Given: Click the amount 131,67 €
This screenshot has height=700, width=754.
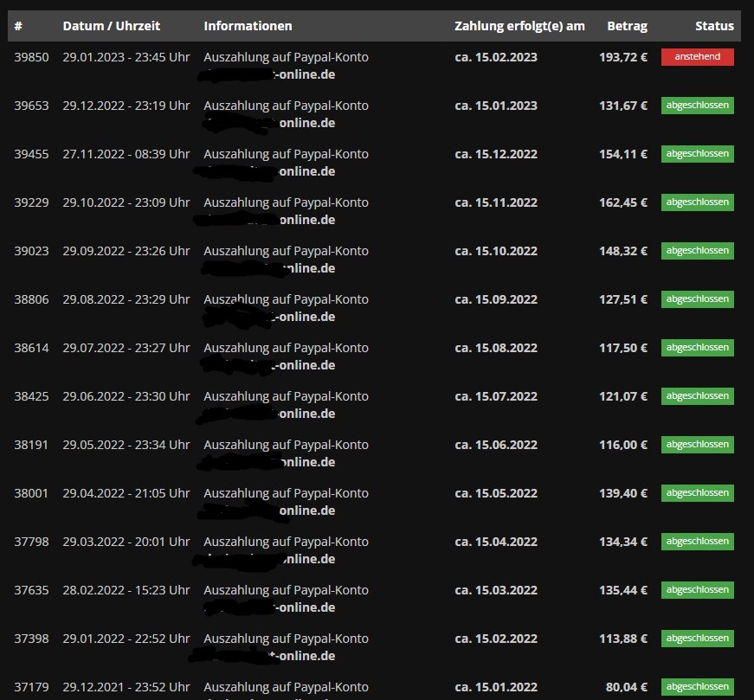Looking at the screenshot, I should pos(623,106).
